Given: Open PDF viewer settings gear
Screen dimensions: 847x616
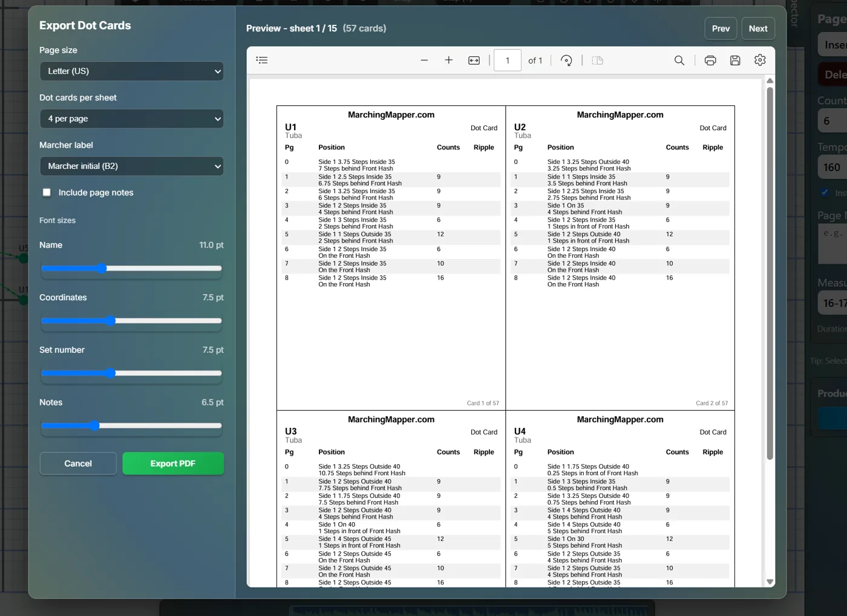Looking at the screenshot, I should click(x=760, y=60).
